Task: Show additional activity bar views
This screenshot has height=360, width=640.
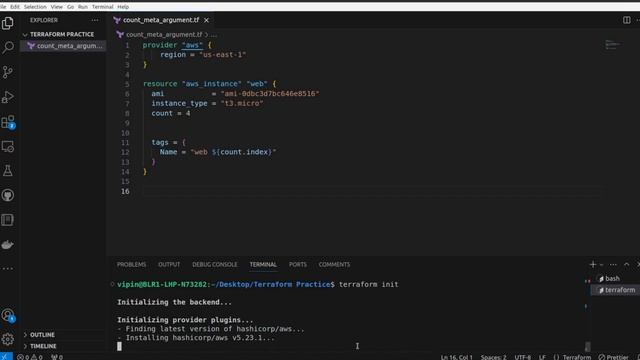Action: 7,269
